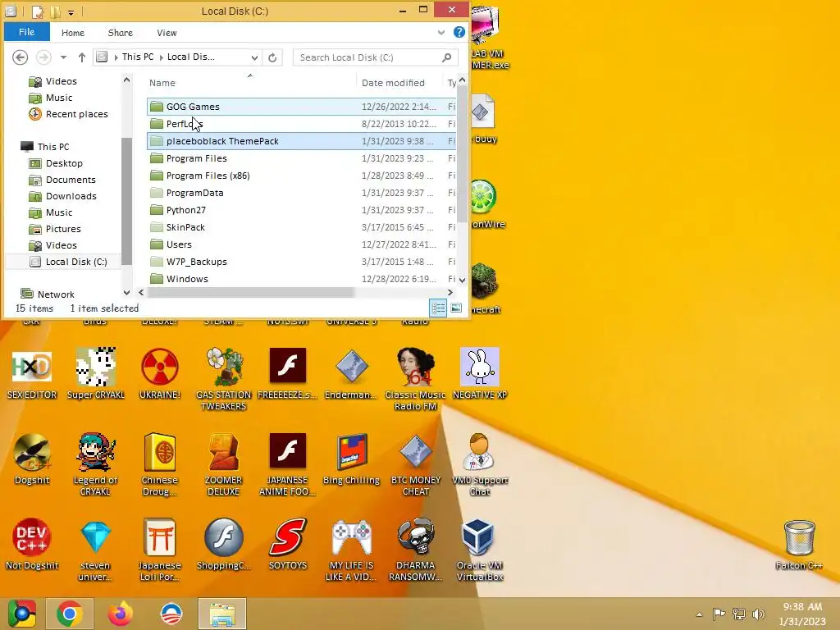The height and width of the screenshot is (630, 840).
Task: Open Firefox from the taskbar
Action: pyautogui.click(x=120, y=614)
